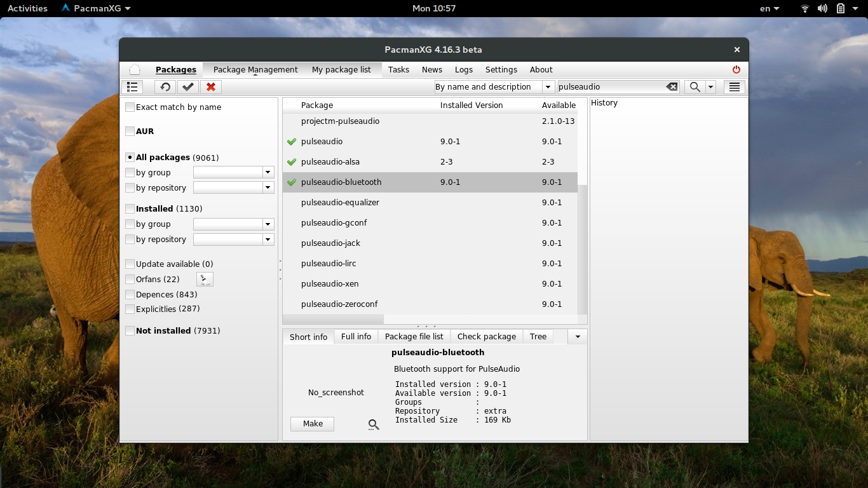Open the en language indicator menu
This screenshot has height=488, width=868.
(770, 8)
